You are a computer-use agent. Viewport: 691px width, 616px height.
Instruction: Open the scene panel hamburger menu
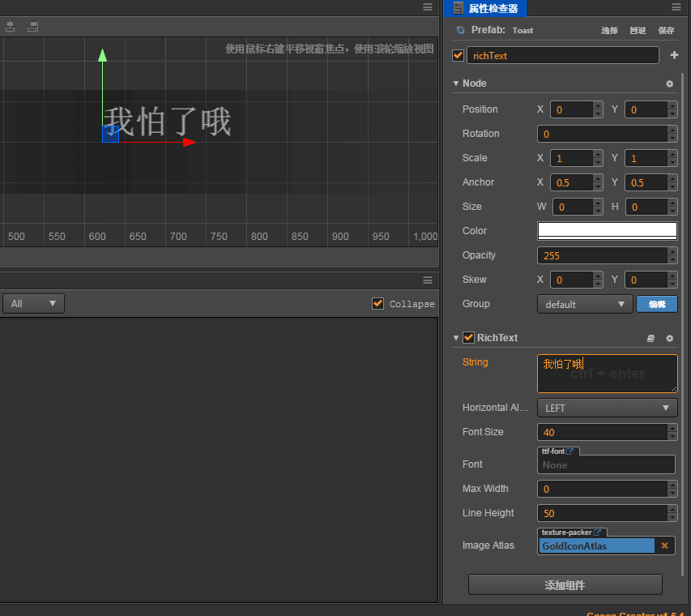(428, 7)
